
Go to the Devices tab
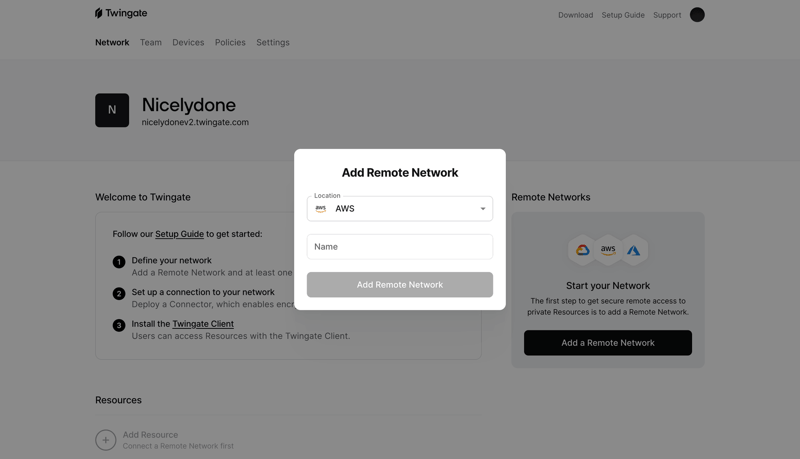click(x=188, y=42)
